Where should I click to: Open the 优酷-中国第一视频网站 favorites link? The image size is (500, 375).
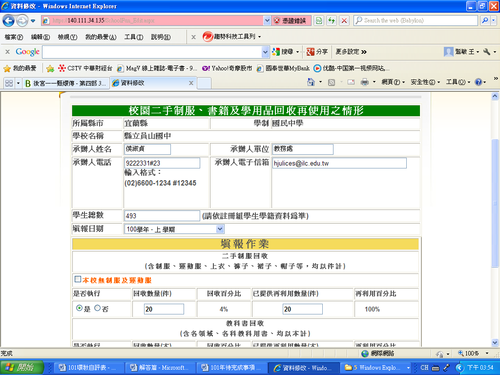point(350,68)
